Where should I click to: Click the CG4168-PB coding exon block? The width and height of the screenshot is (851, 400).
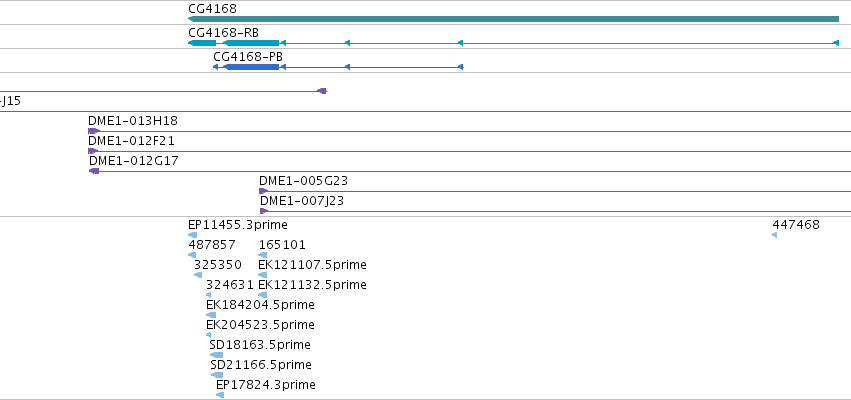(x=251, y=67)
